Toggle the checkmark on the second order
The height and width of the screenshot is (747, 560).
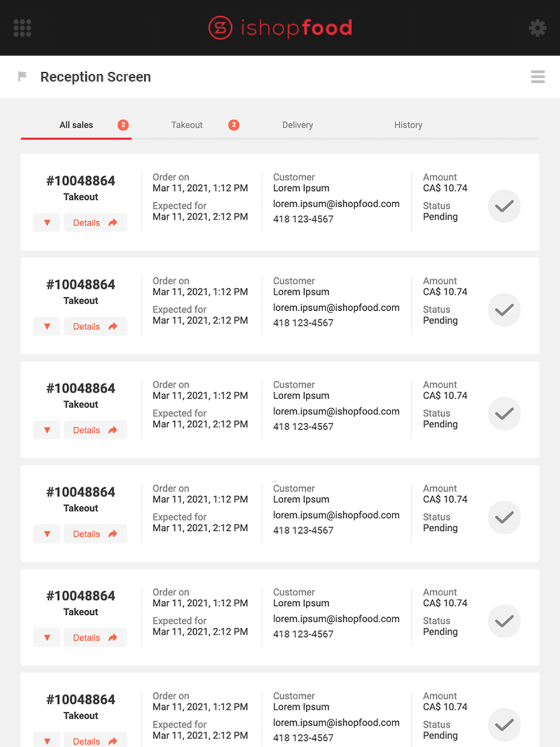[505, 310]
